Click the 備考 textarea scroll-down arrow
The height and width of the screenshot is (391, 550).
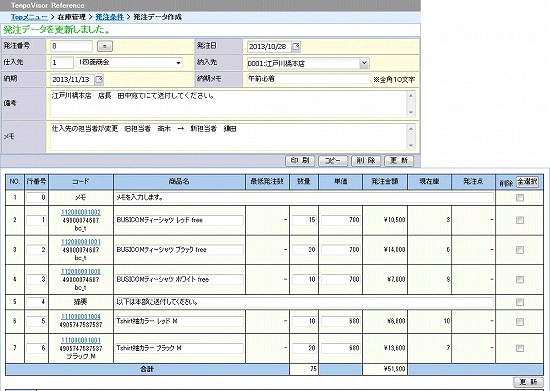(x=411, y=113)
